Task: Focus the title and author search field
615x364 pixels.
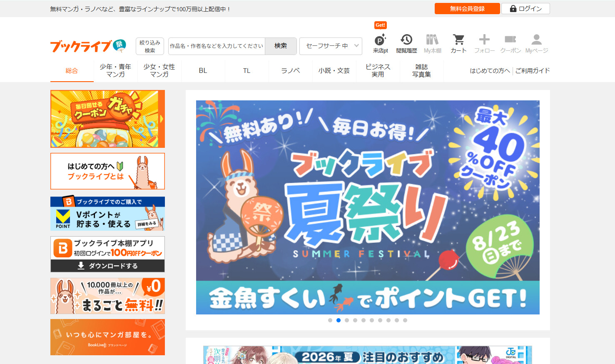Action: 217,46
